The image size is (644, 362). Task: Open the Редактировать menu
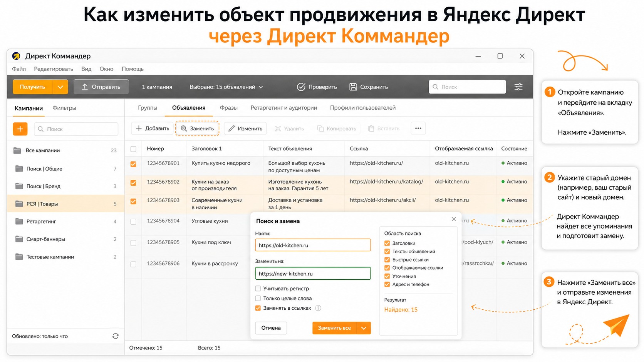point(54,69)
